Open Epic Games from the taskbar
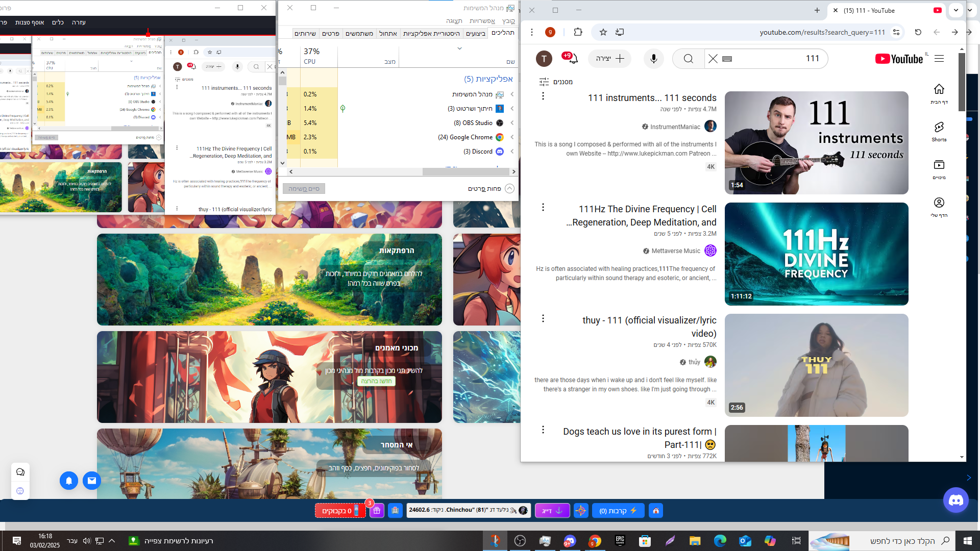The height and width of the screenshot is (551, 980). (x=620, y=541)
